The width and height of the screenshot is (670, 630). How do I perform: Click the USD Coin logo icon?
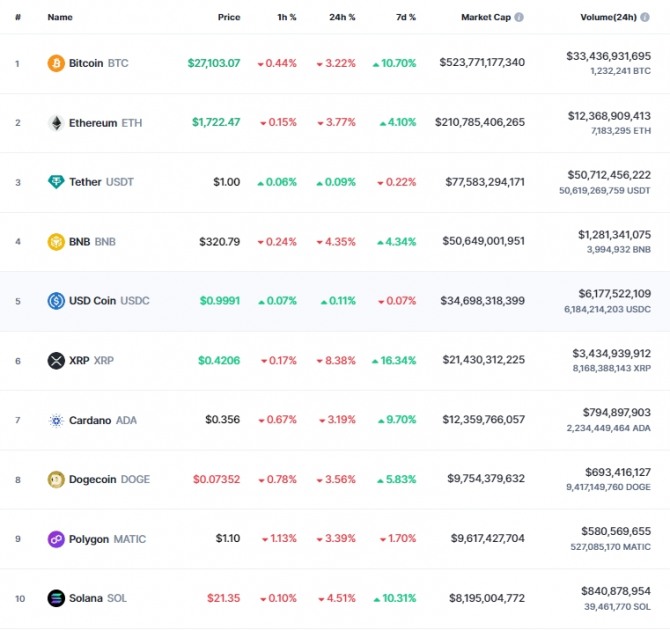pos(56,301)
